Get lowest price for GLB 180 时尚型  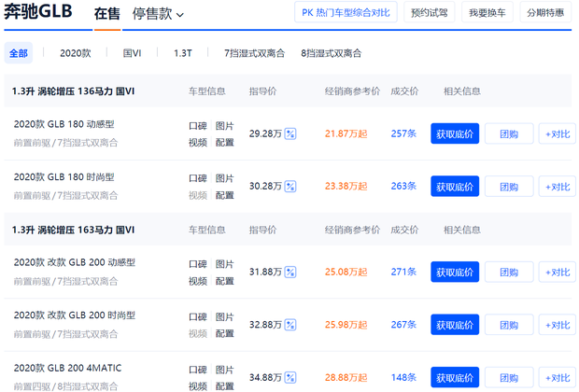point(455,187)
